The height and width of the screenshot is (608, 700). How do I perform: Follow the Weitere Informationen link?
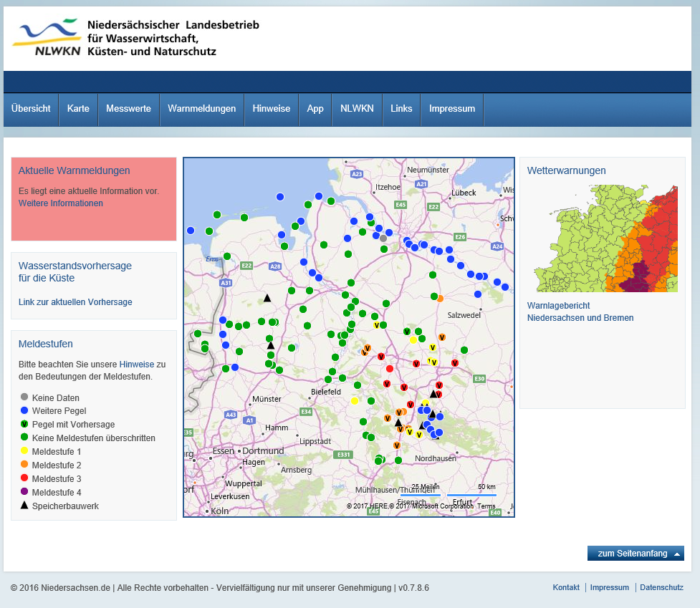pyautogui.click(x=61, y=203)
